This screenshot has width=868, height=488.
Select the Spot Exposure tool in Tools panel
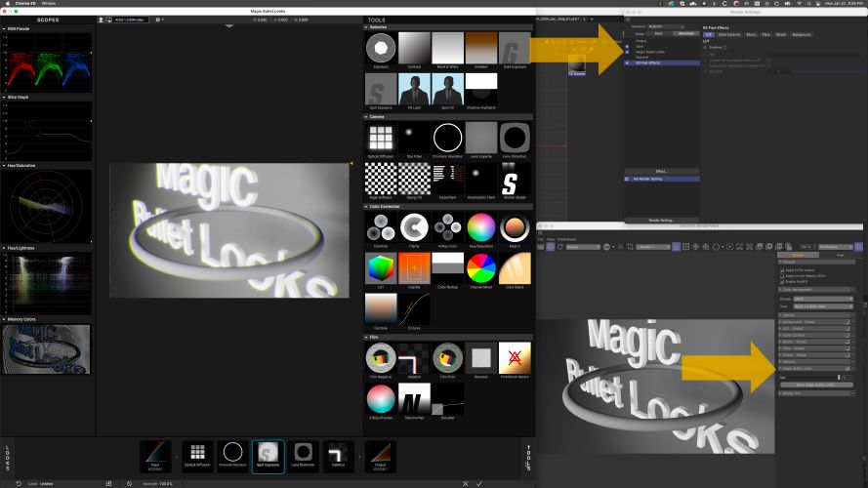click(381, 89)
